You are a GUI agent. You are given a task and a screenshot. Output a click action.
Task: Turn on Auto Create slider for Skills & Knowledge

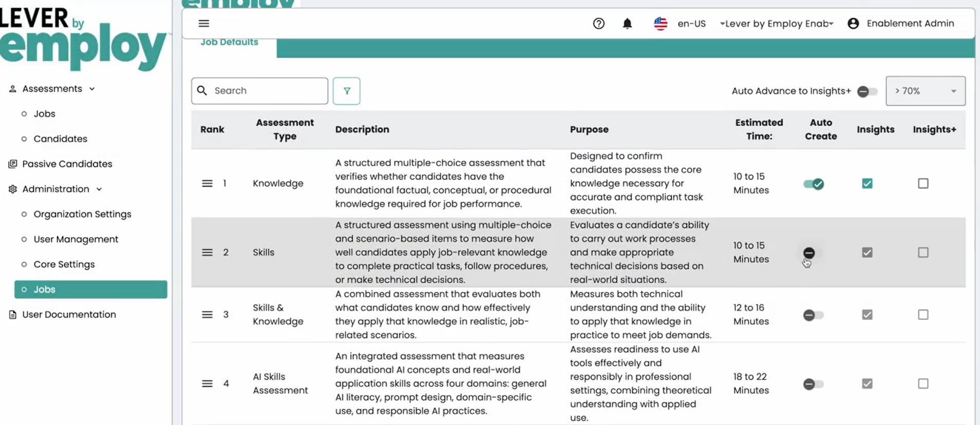(x=813, y=315)
